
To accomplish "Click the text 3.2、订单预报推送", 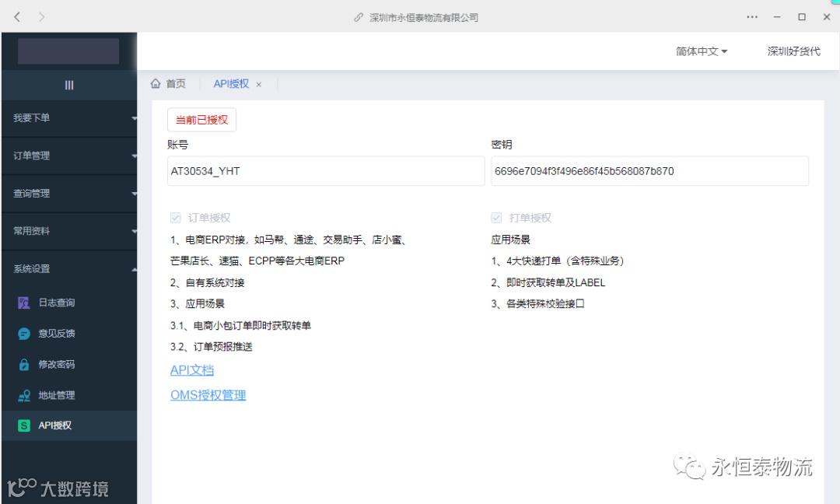I will (x=211, y=347).
